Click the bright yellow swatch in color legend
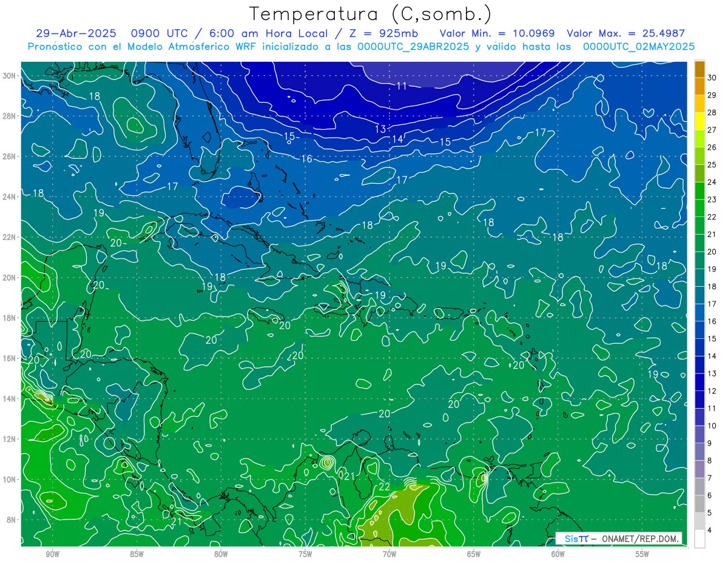 pyautogui.click(x=699, y=121)
